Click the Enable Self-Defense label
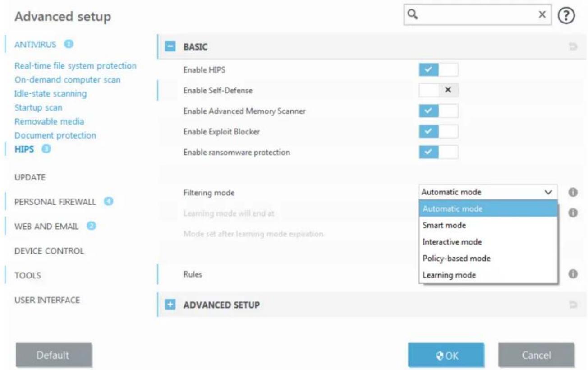The width and height of the screenshot is (588, 370). 218,91
